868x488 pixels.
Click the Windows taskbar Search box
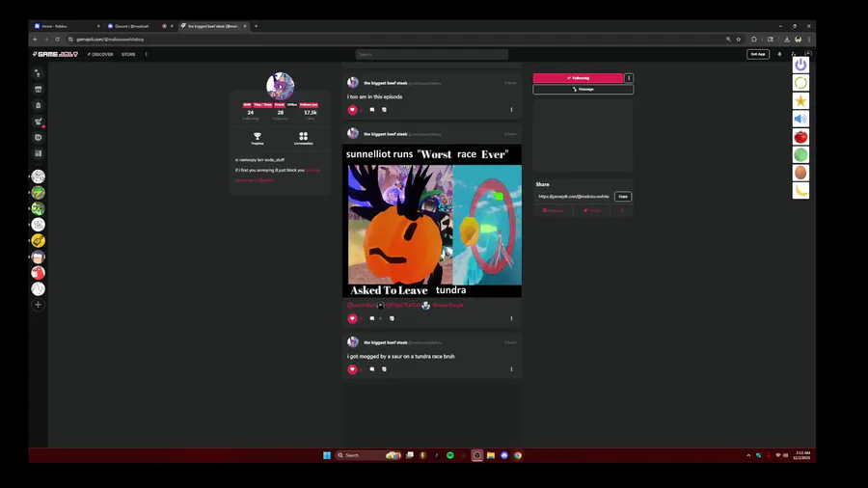367,455
